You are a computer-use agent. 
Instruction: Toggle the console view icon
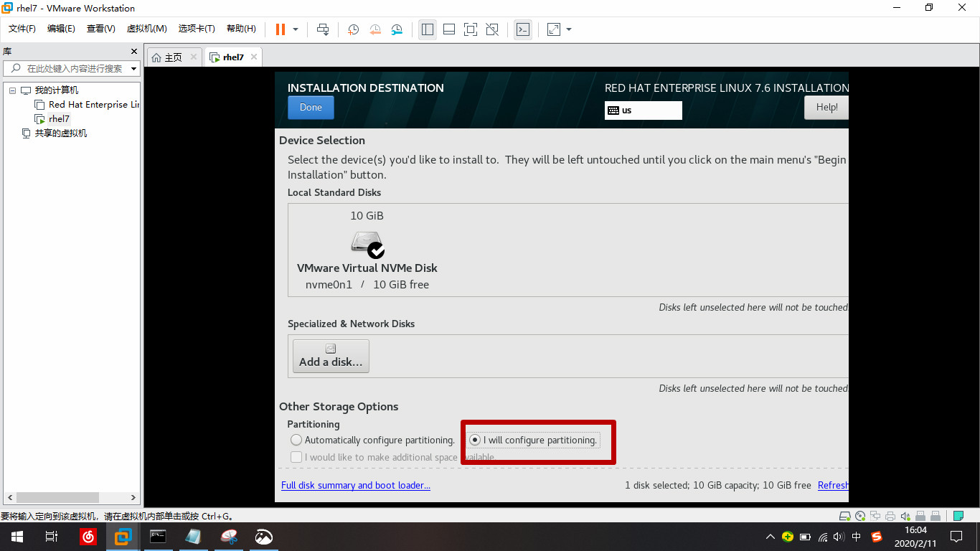(x=523, y=29)
